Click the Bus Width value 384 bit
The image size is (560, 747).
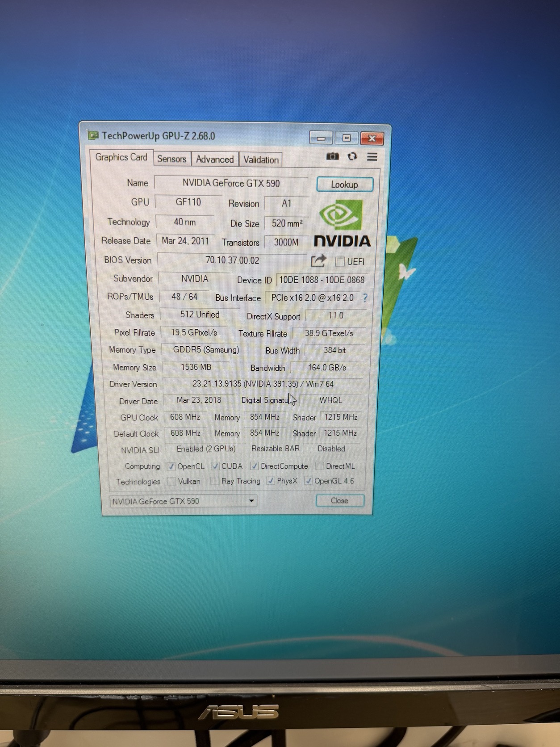point(334,350)
